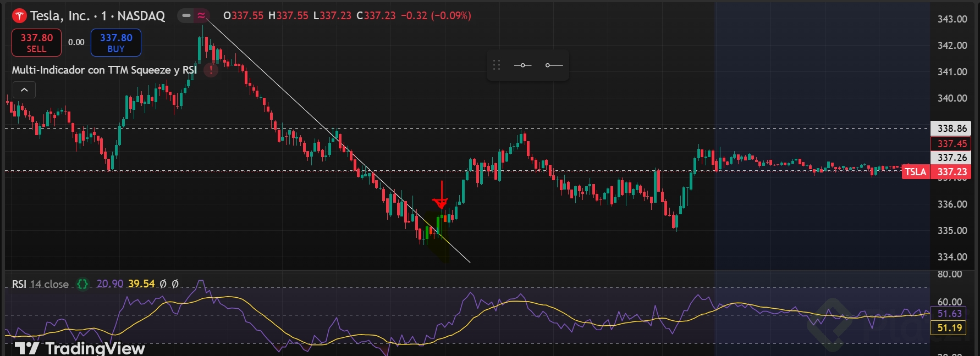Screen dimensions: 980x356
Task: Click the red down arrow drawing marker
Action: pyautogui.click(x=441, y=195)
